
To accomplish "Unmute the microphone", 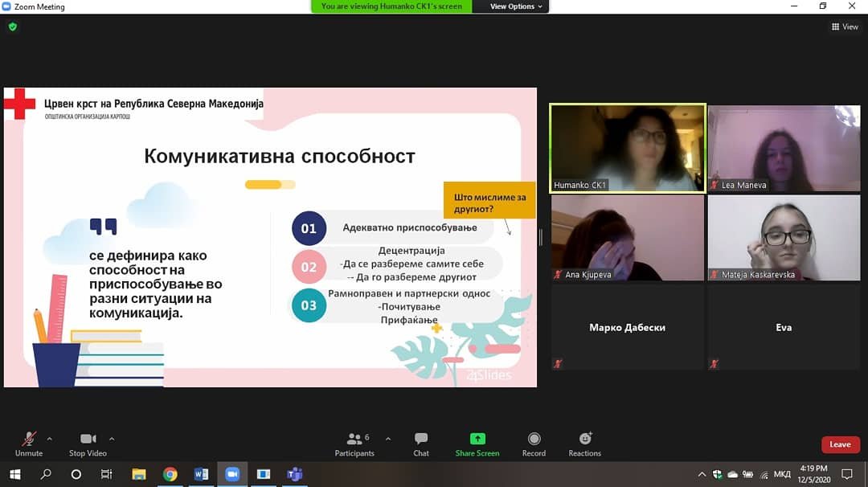I will pos(29,444).
